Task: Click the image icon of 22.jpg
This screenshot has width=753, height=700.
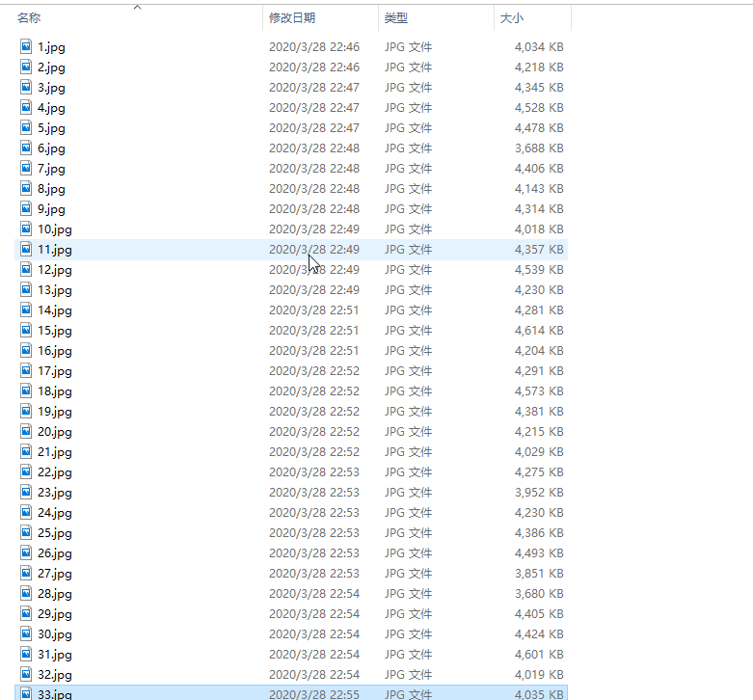Action: pyautogui.click(x=26, y=471)
